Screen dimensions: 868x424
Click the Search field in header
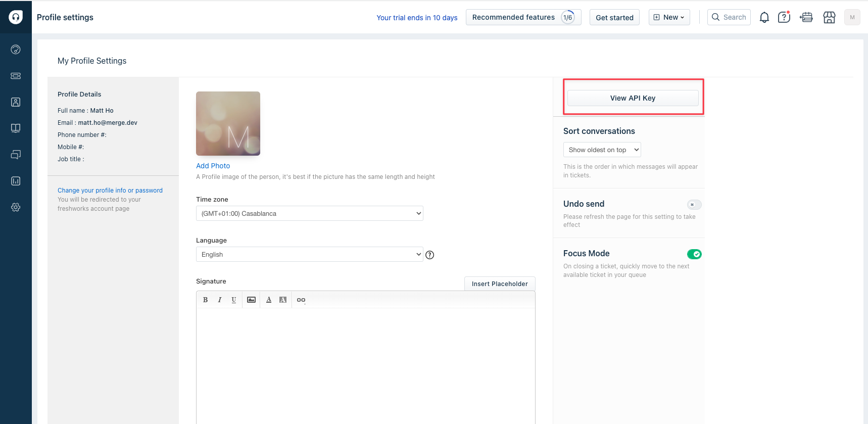tap(729, 17)
